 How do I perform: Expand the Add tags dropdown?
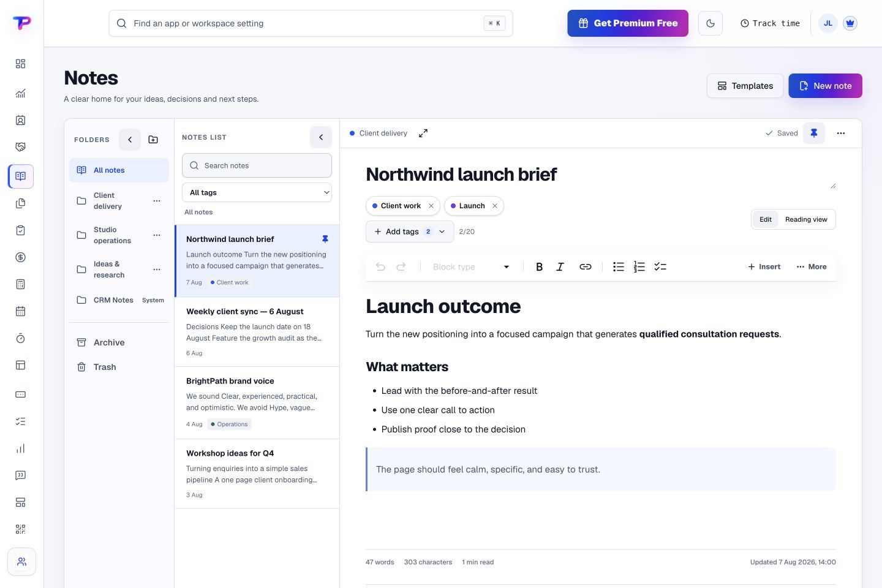pos(410,232)
